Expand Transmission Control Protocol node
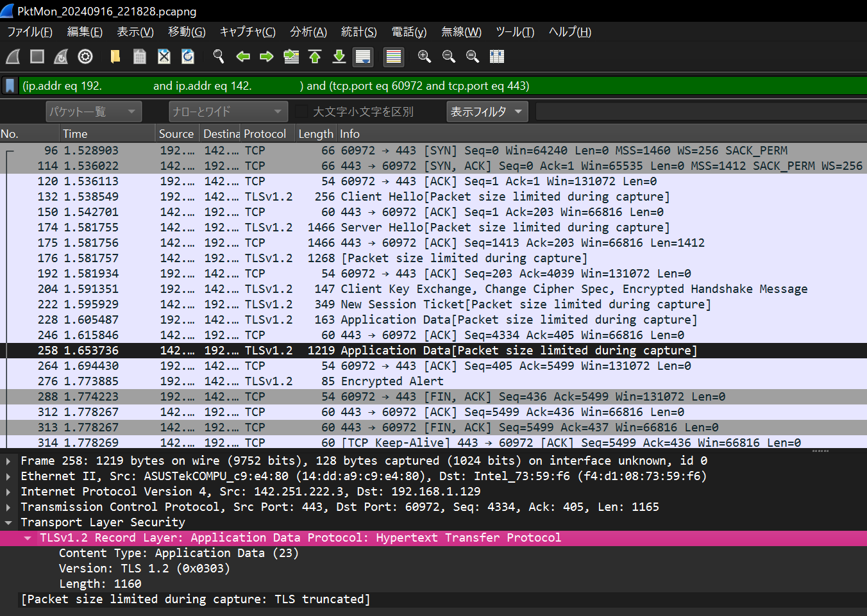The width and height of the screenshot is (867, 616). click(x=8, y=507)
